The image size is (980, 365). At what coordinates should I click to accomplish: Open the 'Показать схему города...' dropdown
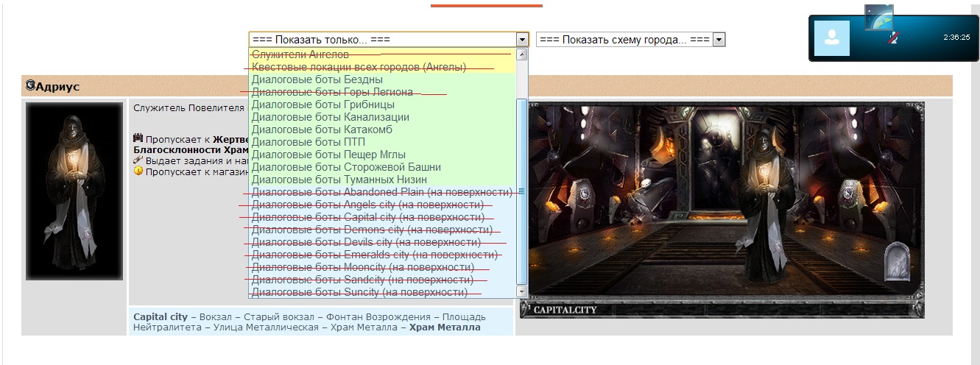coord(631,40)
